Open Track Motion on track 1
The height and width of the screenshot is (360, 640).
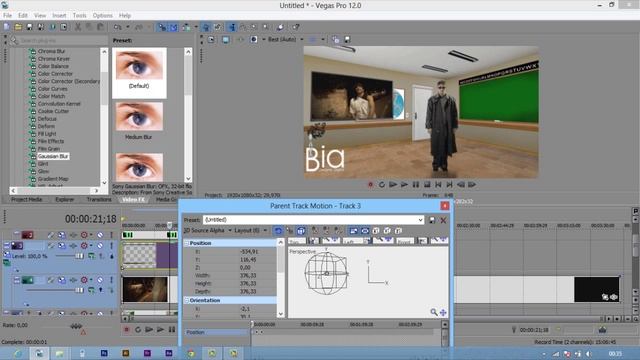(62, 235)
